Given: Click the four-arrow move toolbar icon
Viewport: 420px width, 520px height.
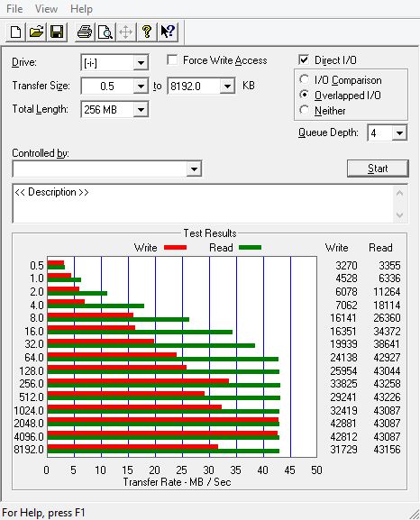Looking at the screenshot, I should 126,32.
